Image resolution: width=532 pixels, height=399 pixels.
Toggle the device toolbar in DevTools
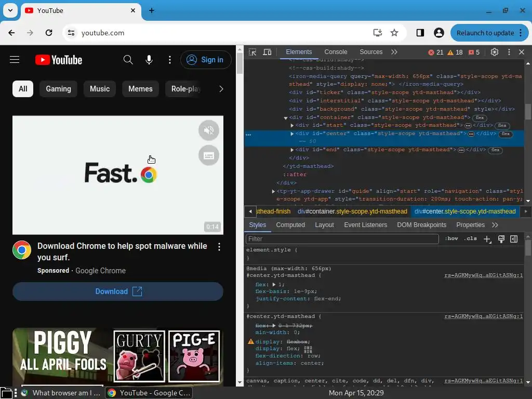click(x=268, y=52)
